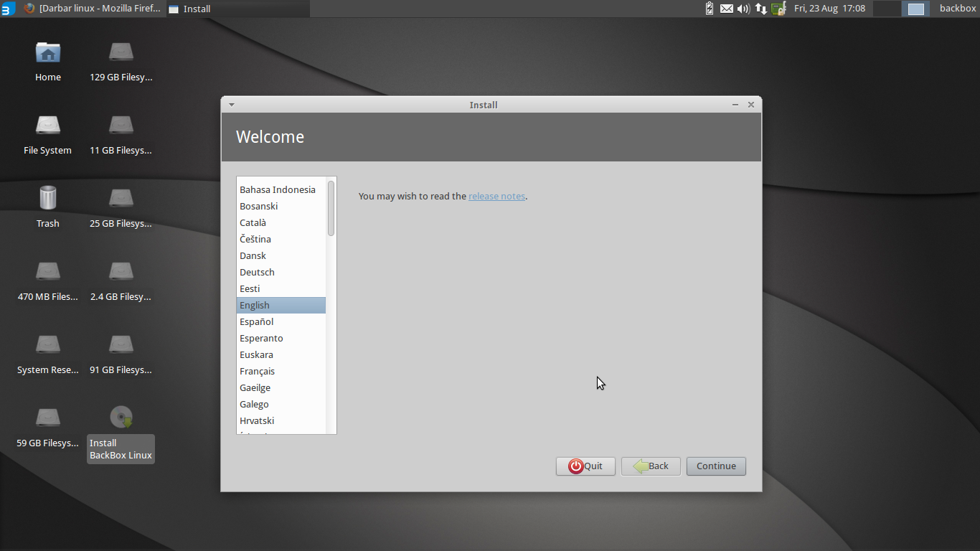The image size is (980, 551).
Task: Open the BackBox applications menu icon
Action: pos(8,9)
